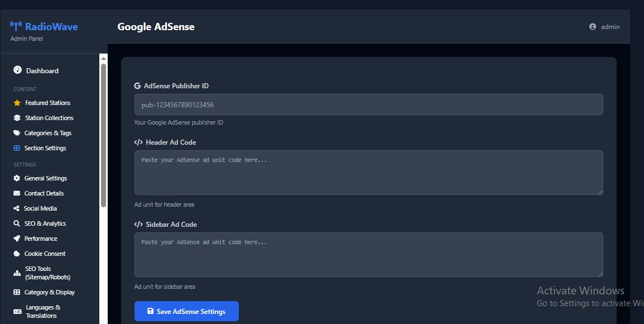Screen dimensions: 644x324
Task: Click the Station Collections layers icon
Action: (17, 118)
